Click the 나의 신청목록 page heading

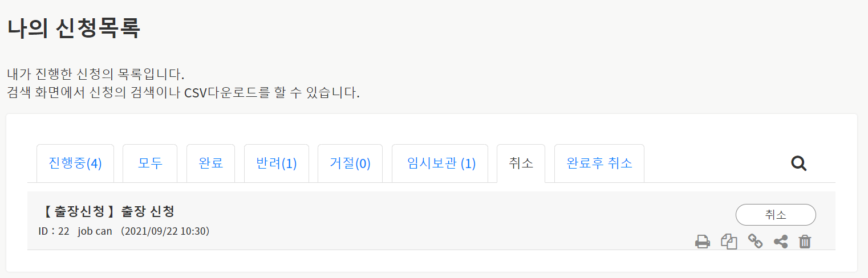coord(73,28)
